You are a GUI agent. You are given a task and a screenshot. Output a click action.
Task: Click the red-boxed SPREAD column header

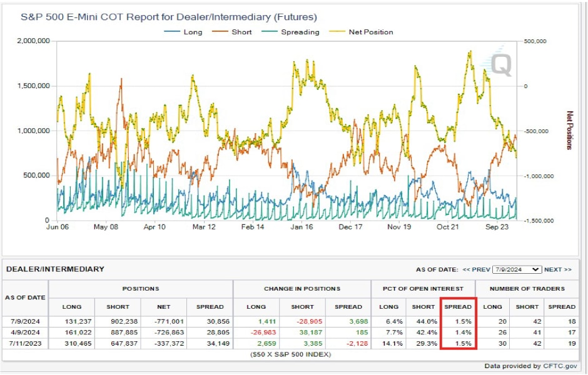tap(459, 306)
